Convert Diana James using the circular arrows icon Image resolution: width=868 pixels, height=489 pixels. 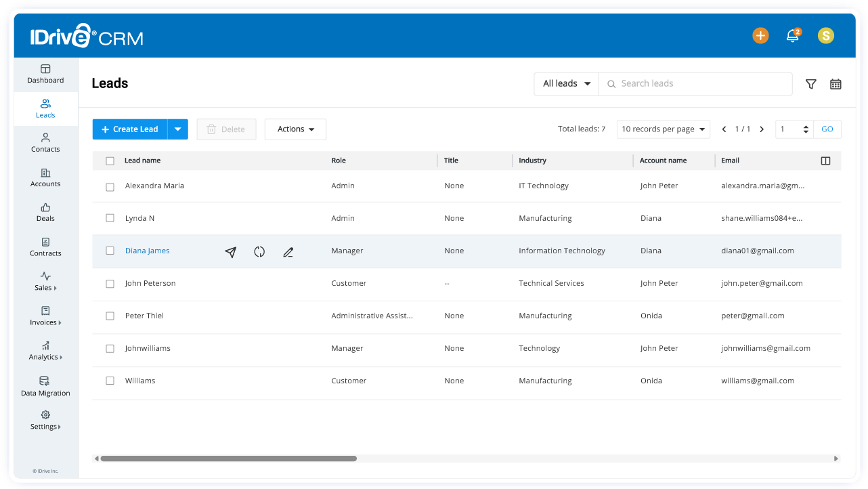tap(259, 251)
